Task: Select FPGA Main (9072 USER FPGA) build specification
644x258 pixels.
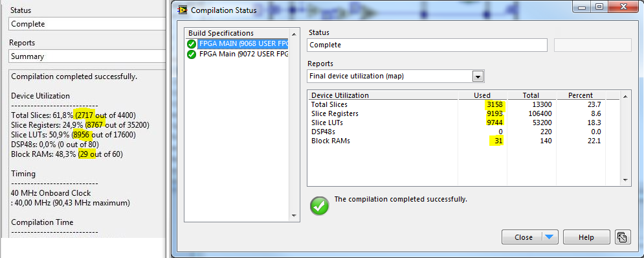Action: pyautogui.click(x=243, y=54)
